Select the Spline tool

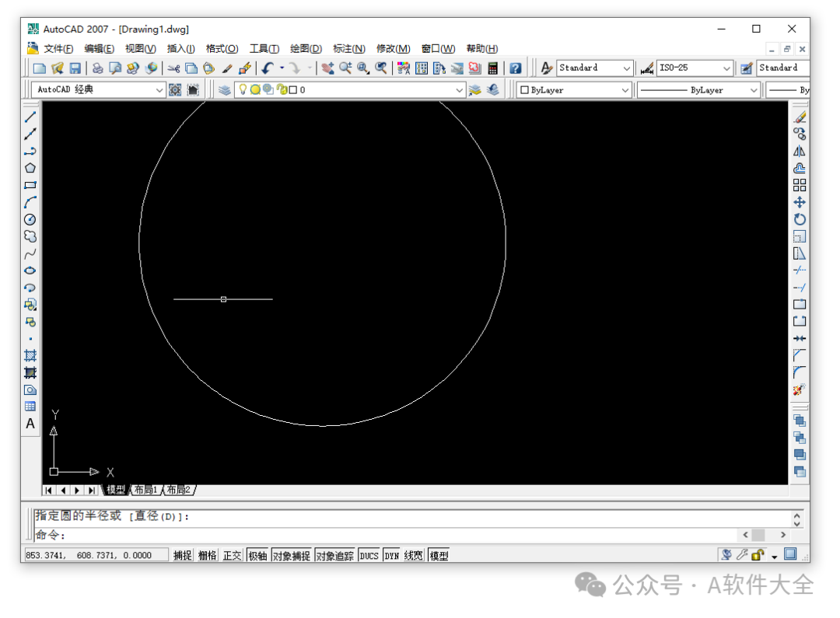[x=30, y=253]
